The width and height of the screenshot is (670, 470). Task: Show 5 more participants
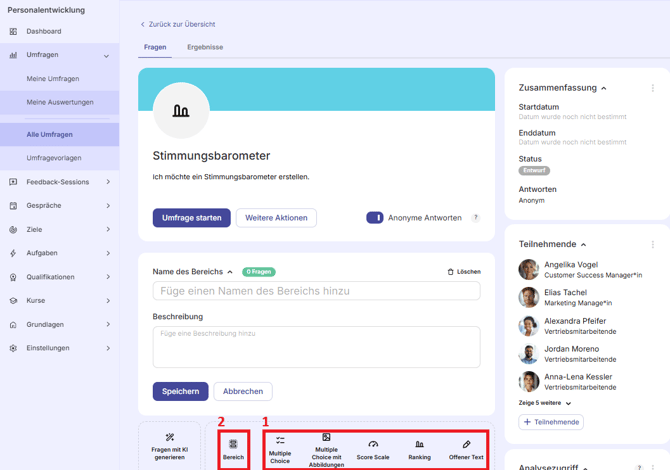pyautogui.click(x=544, y=403)
